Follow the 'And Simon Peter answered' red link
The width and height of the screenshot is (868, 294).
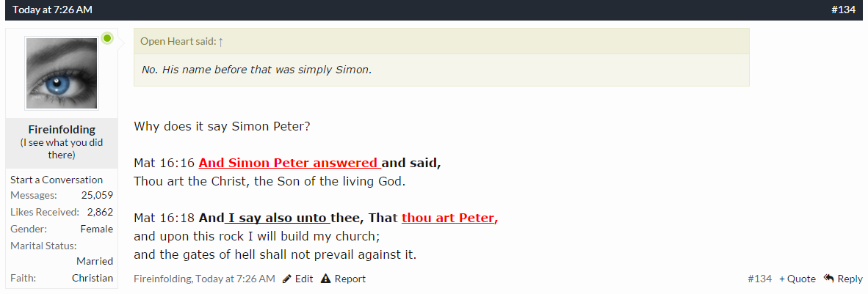point(289,163)
